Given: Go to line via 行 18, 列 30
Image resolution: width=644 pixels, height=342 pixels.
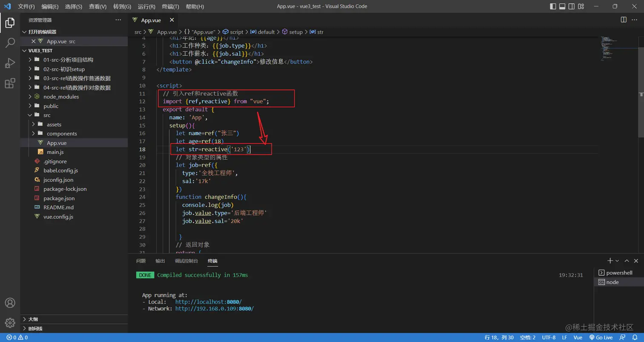Looking at the screenshot, I should click(499, 337).
